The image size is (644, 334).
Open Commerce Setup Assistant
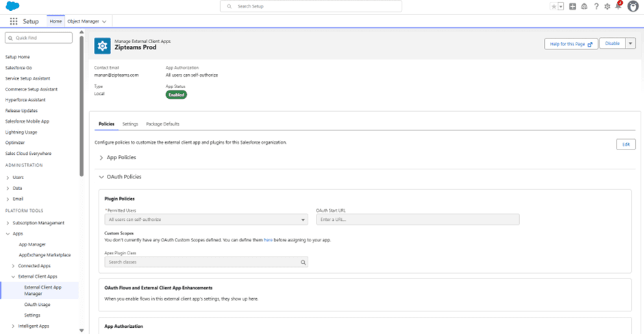(x=32, y=89)
